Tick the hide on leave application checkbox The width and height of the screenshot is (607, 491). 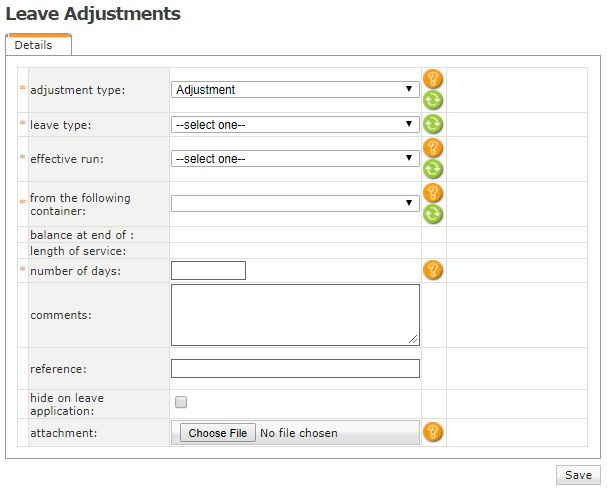coord(181,402)
